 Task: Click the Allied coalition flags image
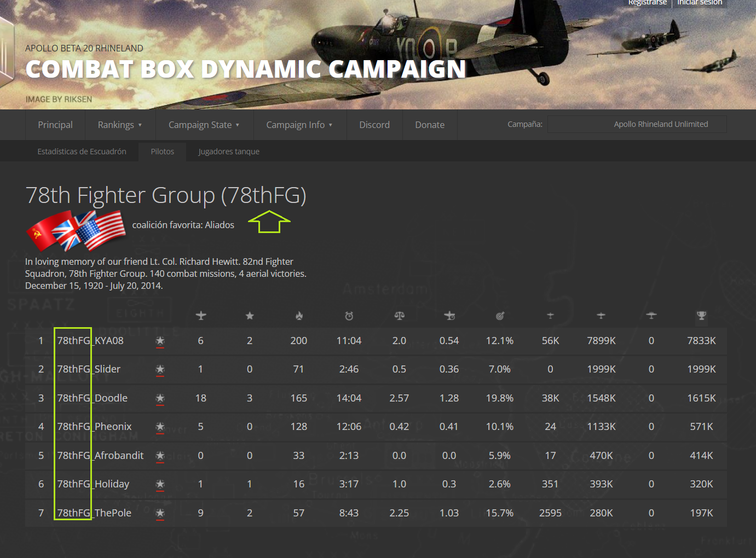point(76,230)
